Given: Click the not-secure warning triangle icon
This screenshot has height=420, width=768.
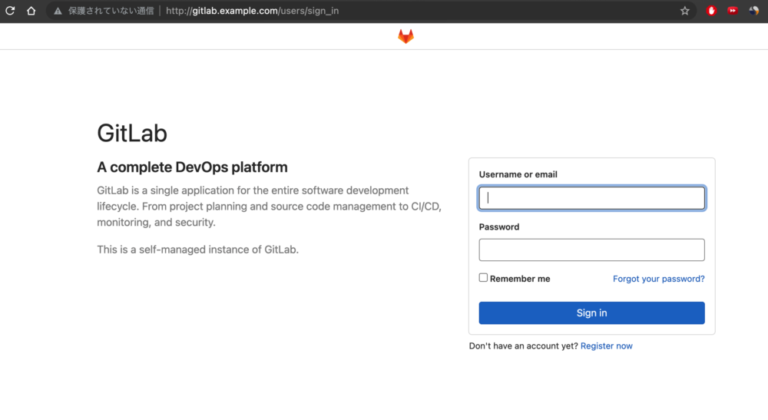Looking at the screenshot, I should [x=58, y=11].
